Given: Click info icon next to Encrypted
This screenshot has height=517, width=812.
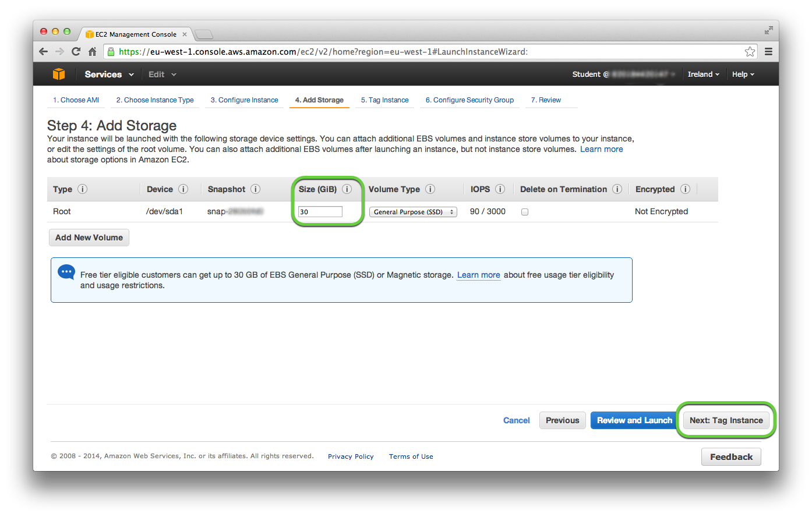Looking at the screenshot, I should 686,189.
